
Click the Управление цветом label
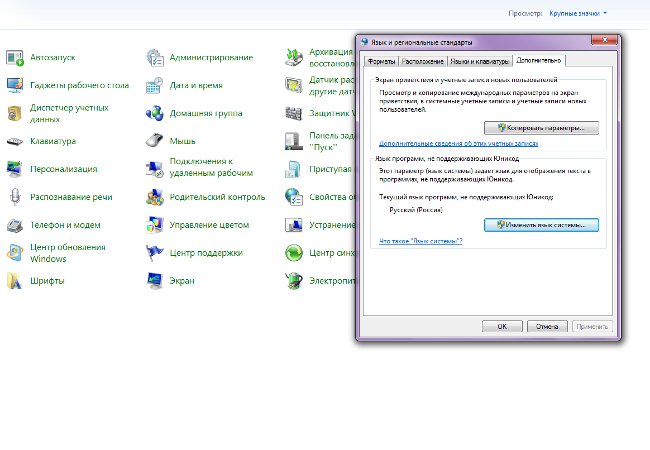(x=209, y=225)
